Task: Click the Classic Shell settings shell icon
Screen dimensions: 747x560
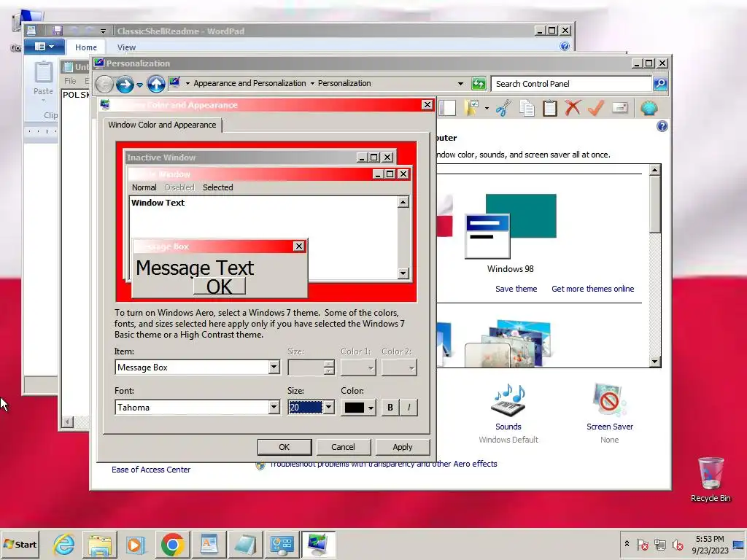Action: (x=649, y=108)
